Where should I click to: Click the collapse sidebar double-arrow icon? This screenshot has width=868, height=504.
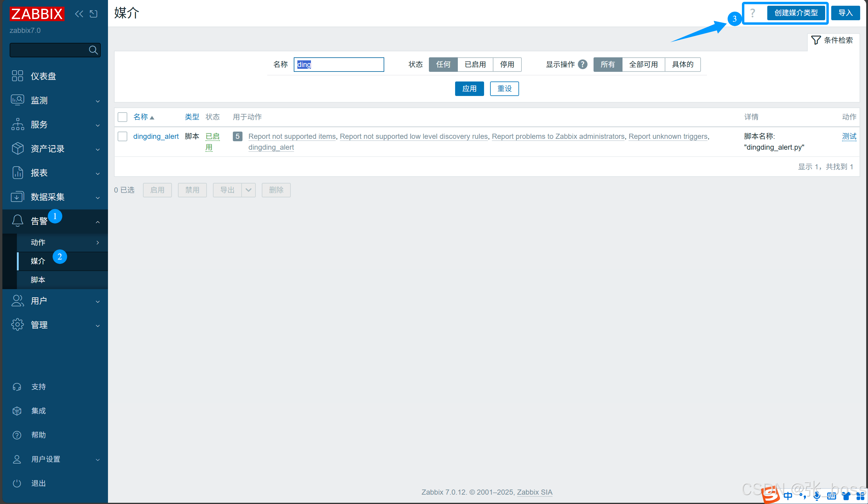tap(79, 14)
